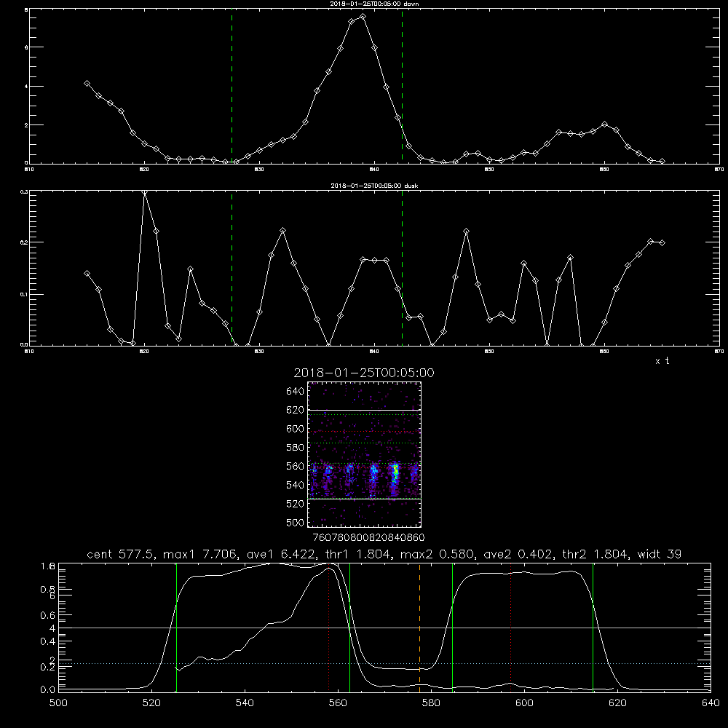Click the '620' label on the bottom plot x-axis
This screenshot has height=728, width=728.
(617, 703)
